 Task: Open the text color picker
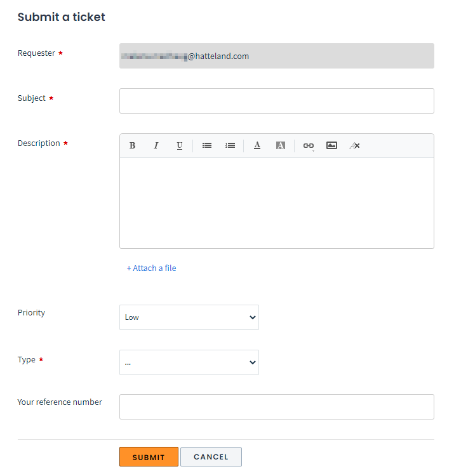257,145
